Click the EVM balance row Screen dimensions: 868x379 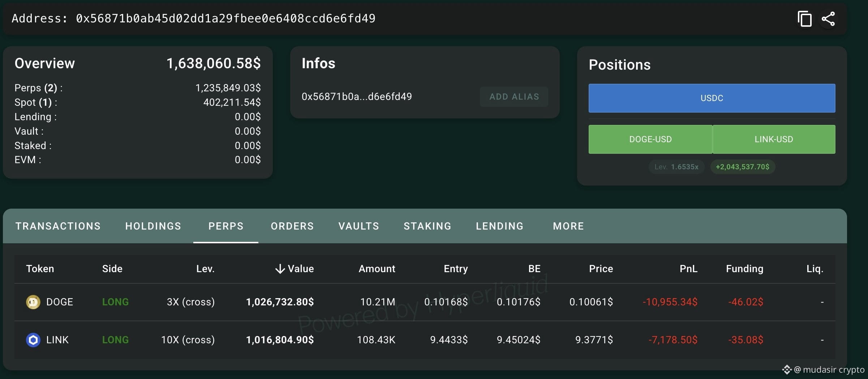pyautogui.click(x=138, y=160)
